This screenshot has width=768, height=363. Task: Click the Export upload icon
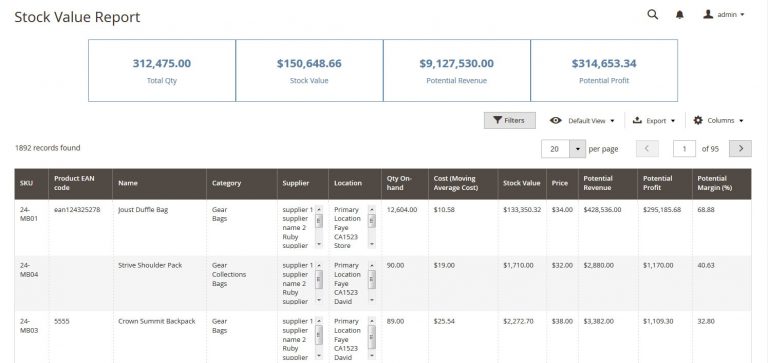coord(637,121)
